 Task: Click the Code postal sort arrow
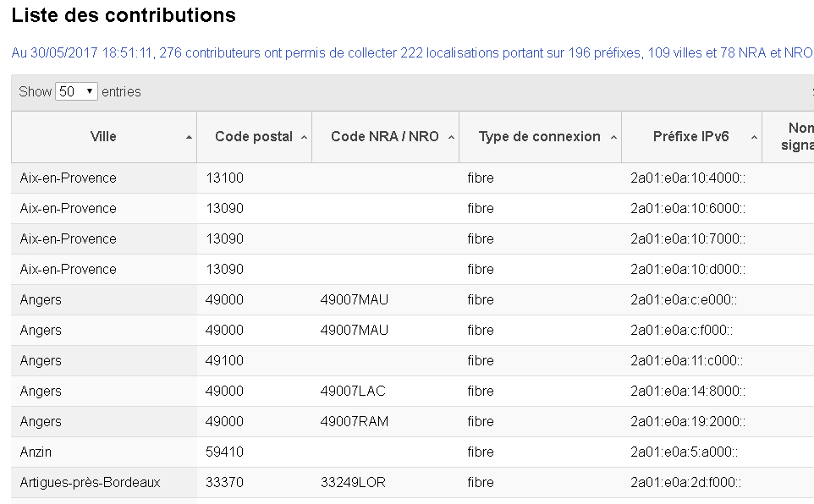click(x=304, y=137)
